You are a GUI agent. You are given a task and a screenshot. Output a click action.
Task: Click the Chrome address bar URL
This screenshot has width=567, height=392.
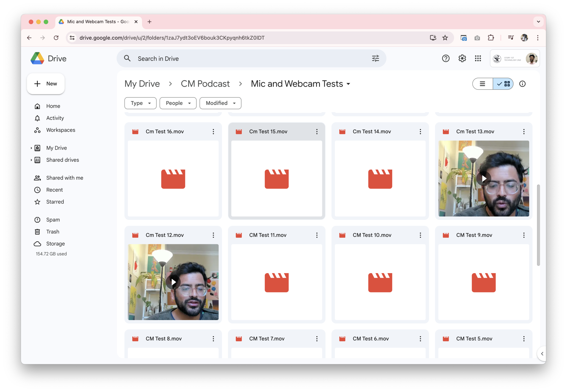(x=172, y=38)
